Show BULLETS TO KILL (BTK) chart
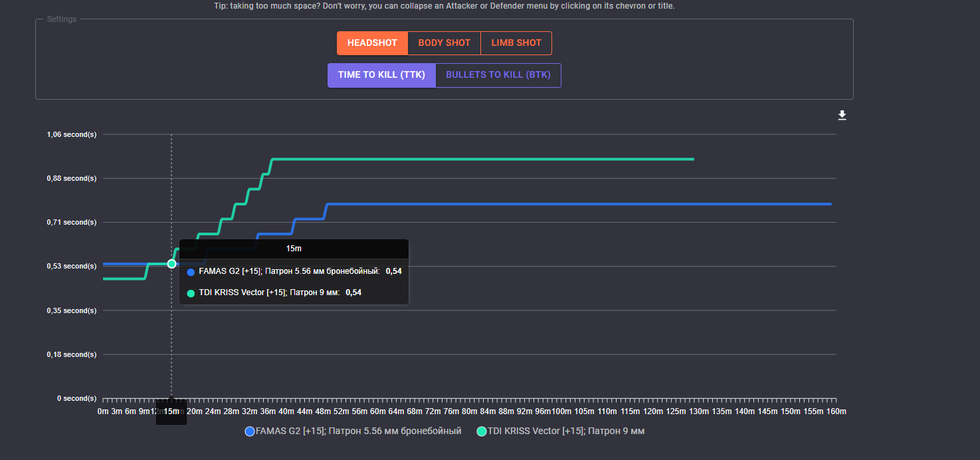The width and height of the screenshot is (980, 460). 498,75
